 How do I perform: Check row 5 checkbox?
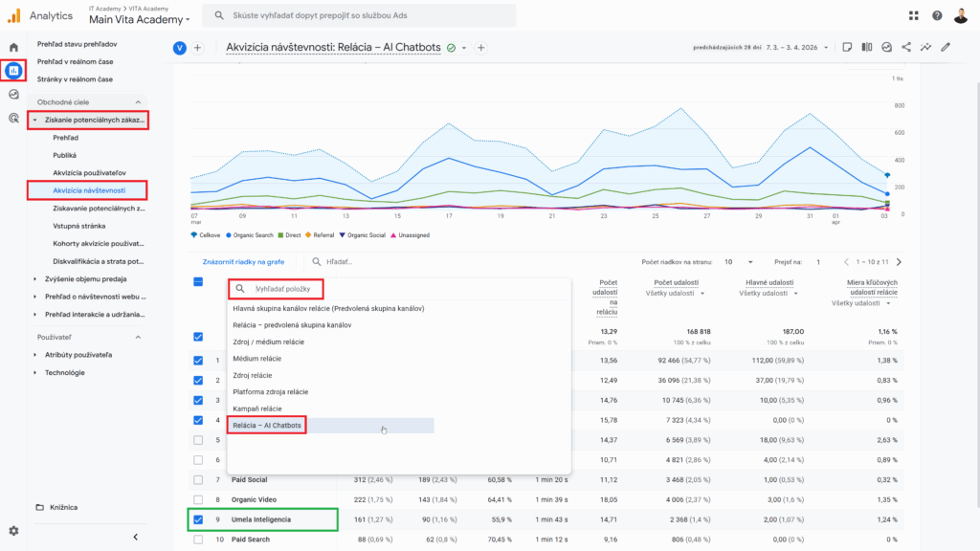tap(198, 440)
